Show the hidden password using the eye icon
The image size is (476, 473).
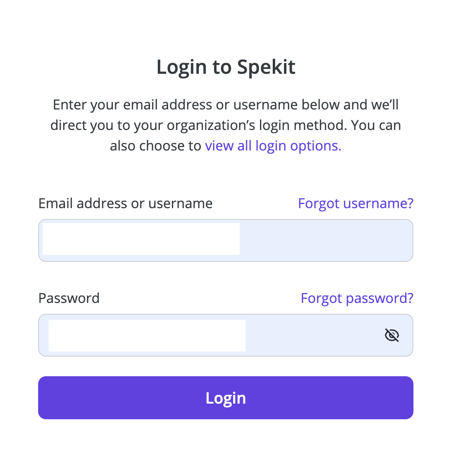click(x=391, y=335)
